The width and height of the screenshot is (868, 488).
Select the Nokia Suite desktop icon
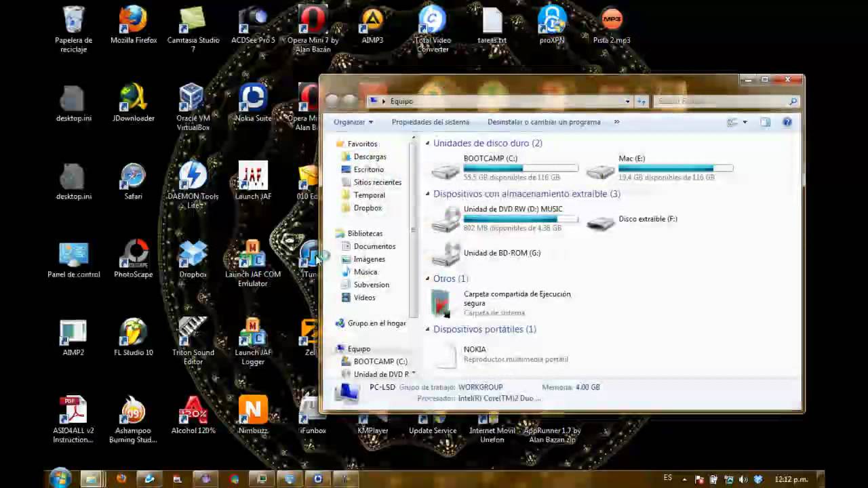pos(253,103)
